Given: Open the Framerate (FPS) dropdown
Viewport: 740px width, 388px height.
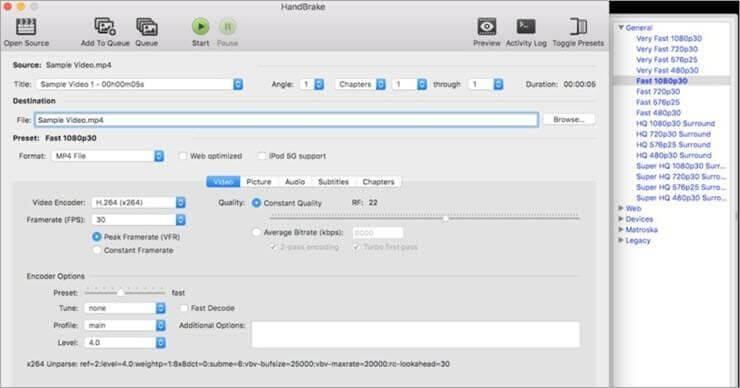Looking at the screenshot, I should 138,220.
